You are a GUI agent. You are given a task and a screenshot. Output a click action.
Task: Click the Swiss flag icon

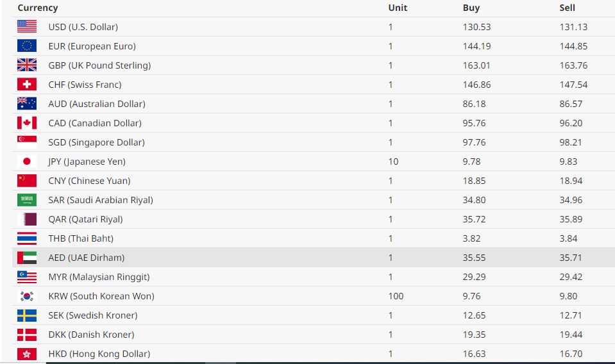click(x=27, y=85)
